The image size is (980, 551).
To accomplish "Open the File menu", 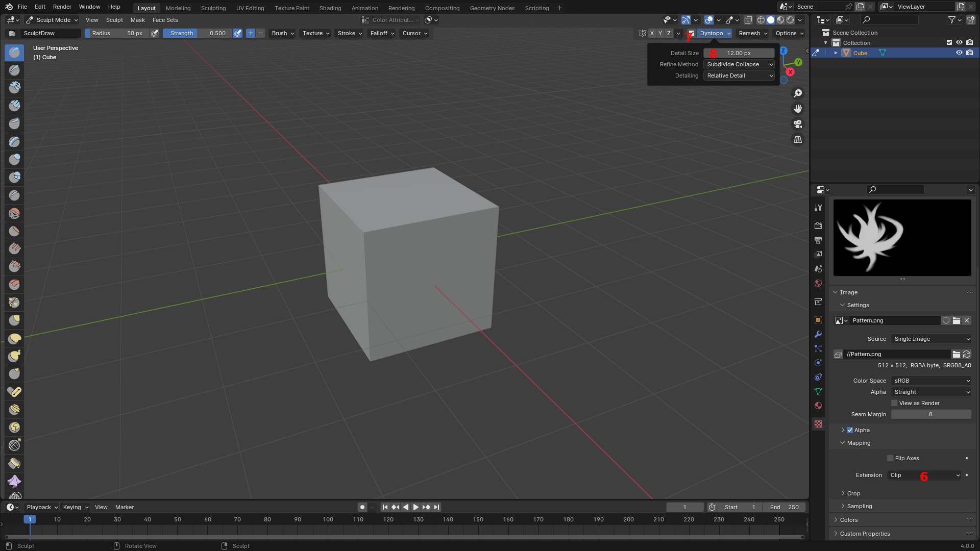I will 22,7.
